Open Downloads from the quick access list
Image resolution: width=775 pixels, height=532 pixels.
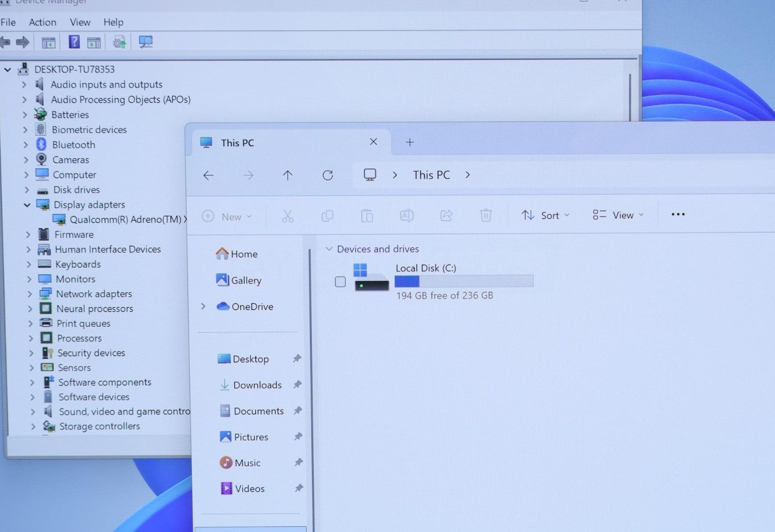(257, 385)
